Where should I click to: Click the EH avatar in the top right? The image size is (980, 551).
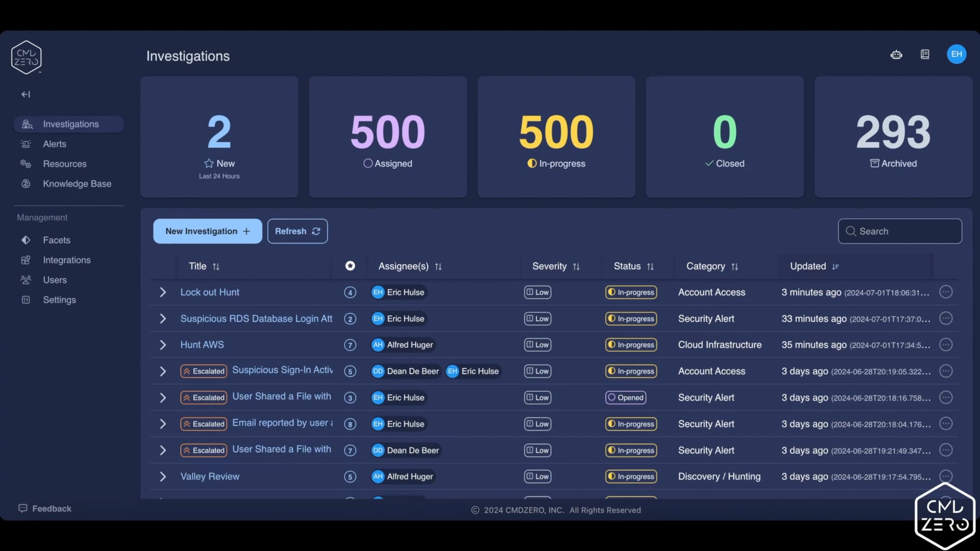click(957, 54)
